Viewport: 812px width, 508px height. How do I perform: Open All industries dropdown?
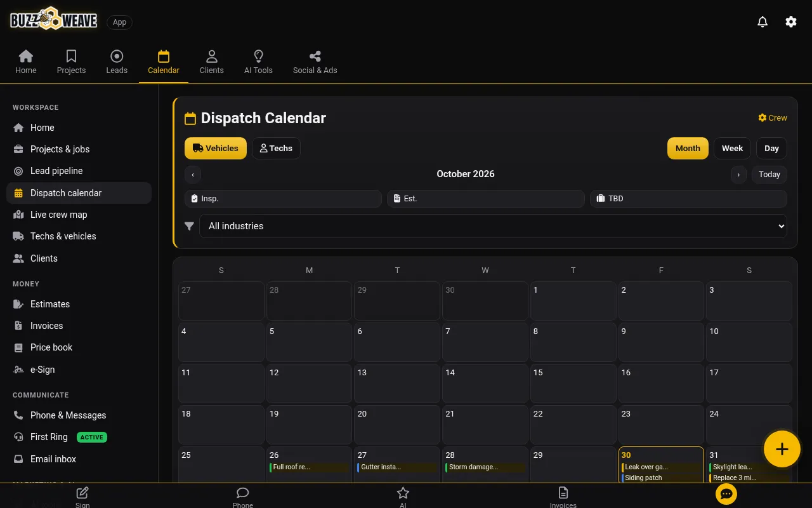[493, 226]
